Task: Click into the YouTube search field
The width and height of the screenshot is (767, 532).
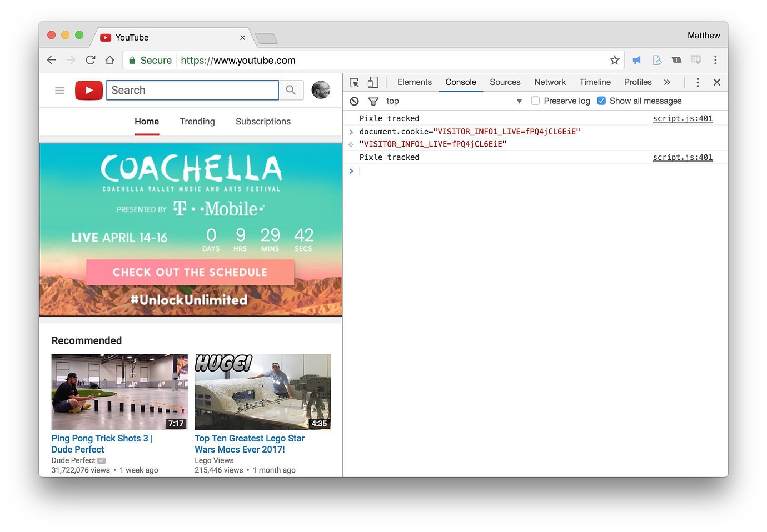Action: point(192,90)
